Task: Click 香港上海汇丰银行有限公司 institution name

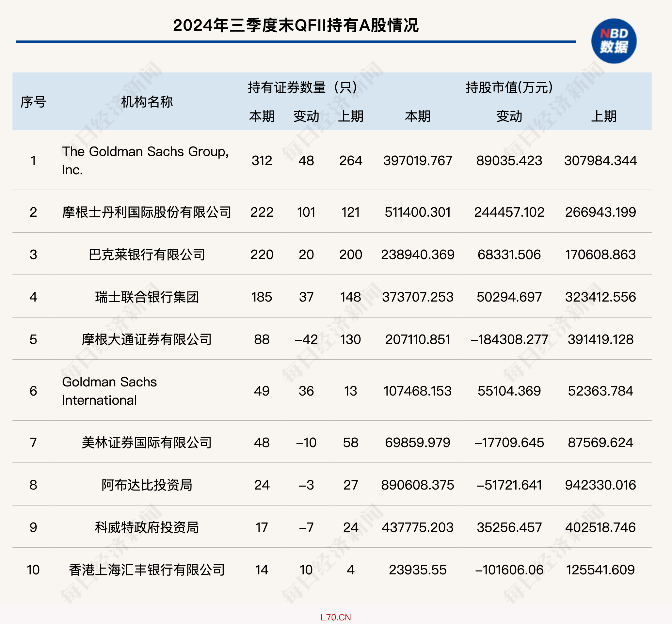Action: (147, 569)
